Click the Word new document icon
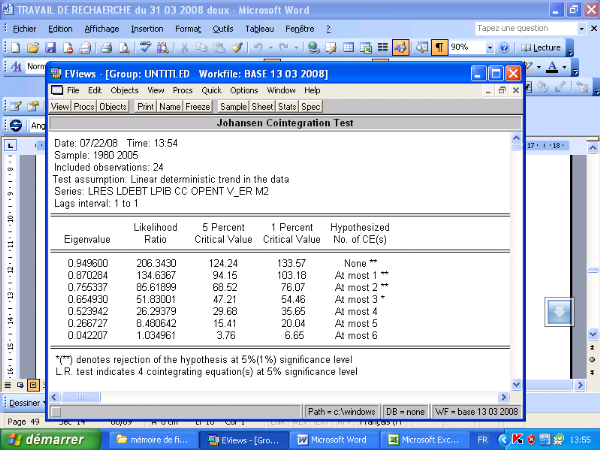 18,47
